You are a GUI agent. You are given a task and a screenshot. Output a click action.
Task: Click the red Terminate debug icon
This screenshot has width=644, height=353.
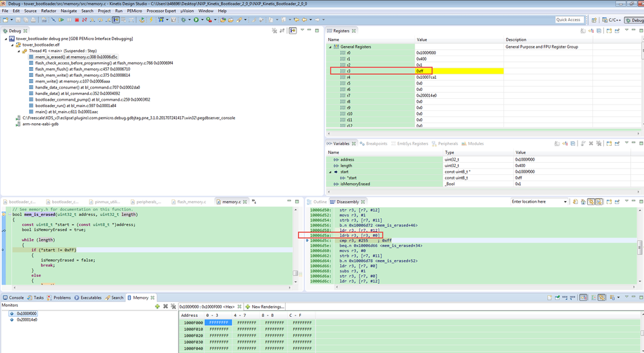(x=77, y=20)
